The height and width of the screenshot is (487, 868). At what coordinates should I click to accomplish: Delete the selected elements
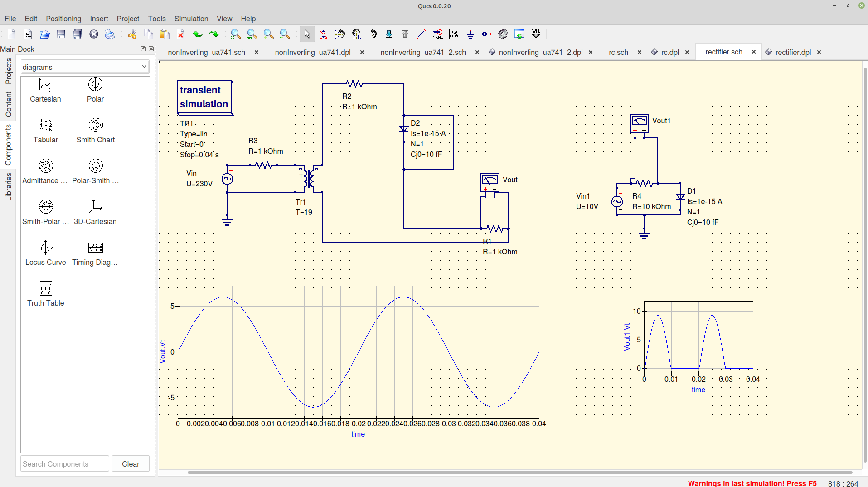click(181, 34)
